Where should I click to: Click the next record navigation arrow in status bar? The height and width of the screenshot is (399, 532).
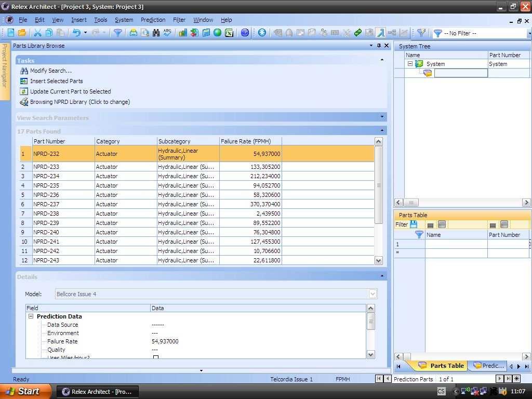click(500, 379)
